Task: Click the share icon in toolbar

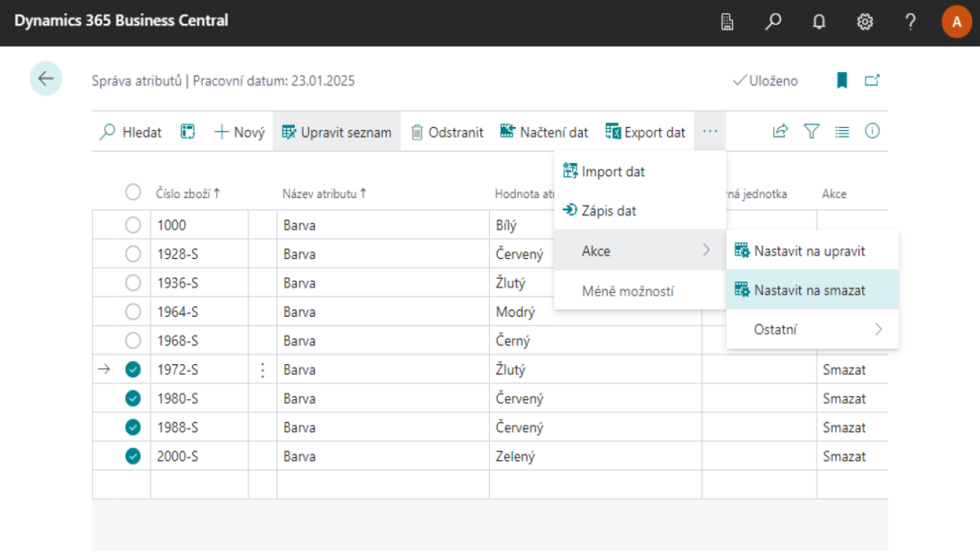Action: coord(780,132)
